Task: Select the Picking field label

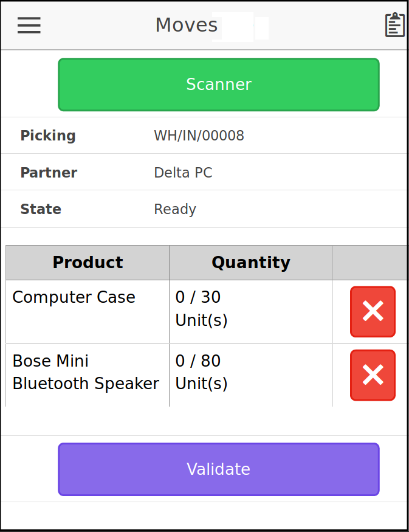Action: (x=48, y=136)
